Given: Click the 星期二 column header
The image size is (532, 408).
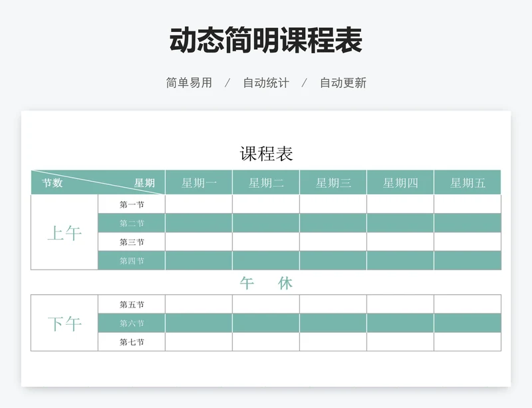Looking at the screenshot, I should [266, 182].
